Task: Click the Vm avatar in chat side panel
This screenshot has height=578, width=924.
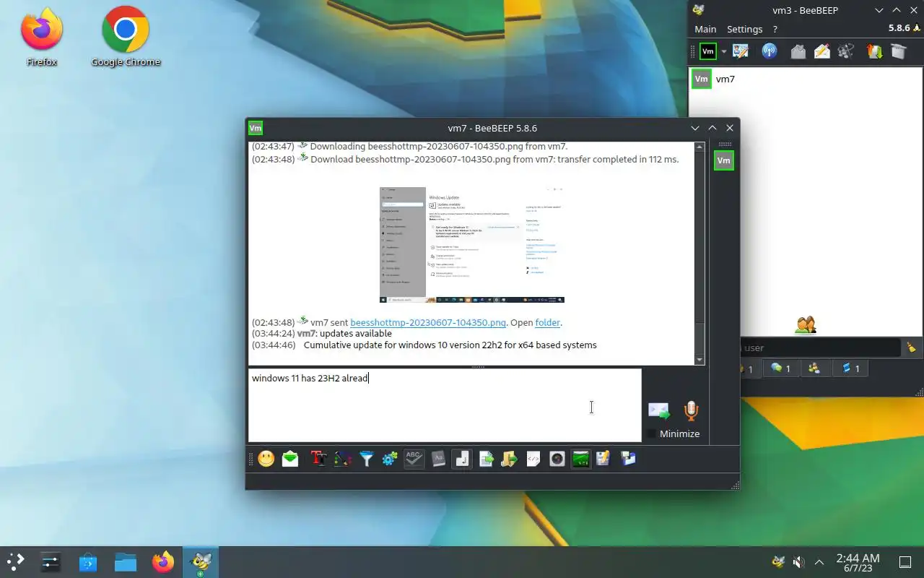Action: click(x=724, y=160)
